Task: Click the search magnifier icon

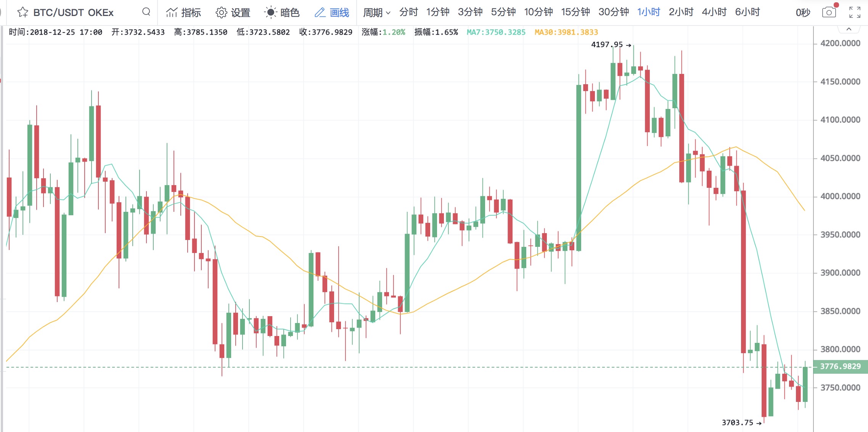Action: [146, 12]
